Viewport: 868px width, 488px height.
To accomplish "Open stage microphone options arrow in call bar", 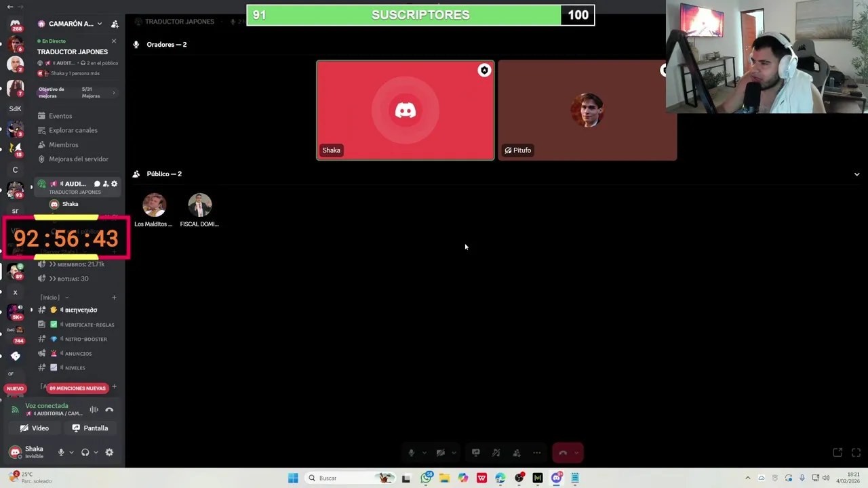I will coord(425,453).
